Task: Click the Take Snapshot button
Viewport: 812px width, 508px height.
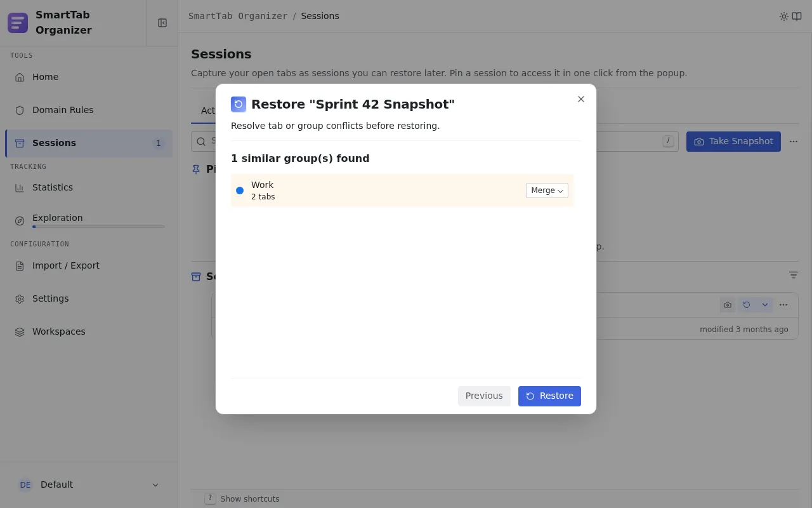Action: tap(733, 141)
